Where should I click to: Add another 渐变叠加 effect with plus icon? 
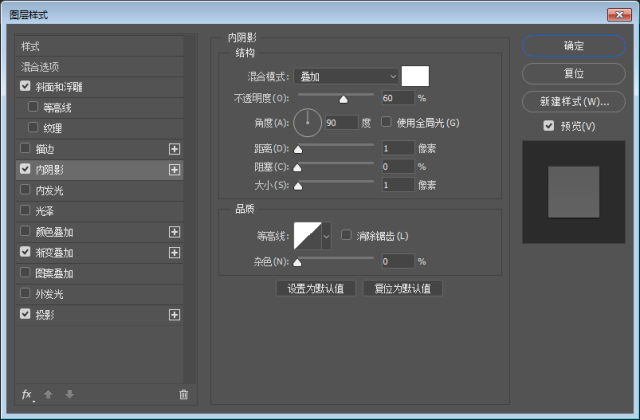(174, 253)
